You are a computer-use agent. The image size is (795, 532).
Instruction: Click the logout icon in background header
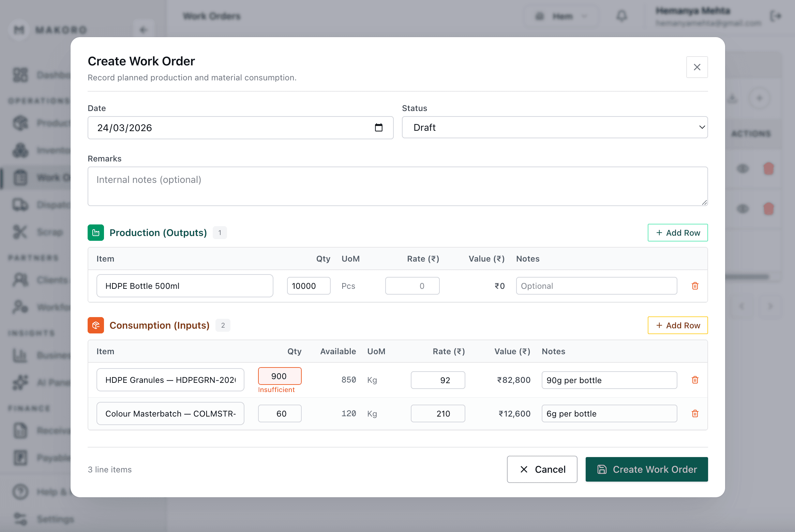[x=776, y=16]
